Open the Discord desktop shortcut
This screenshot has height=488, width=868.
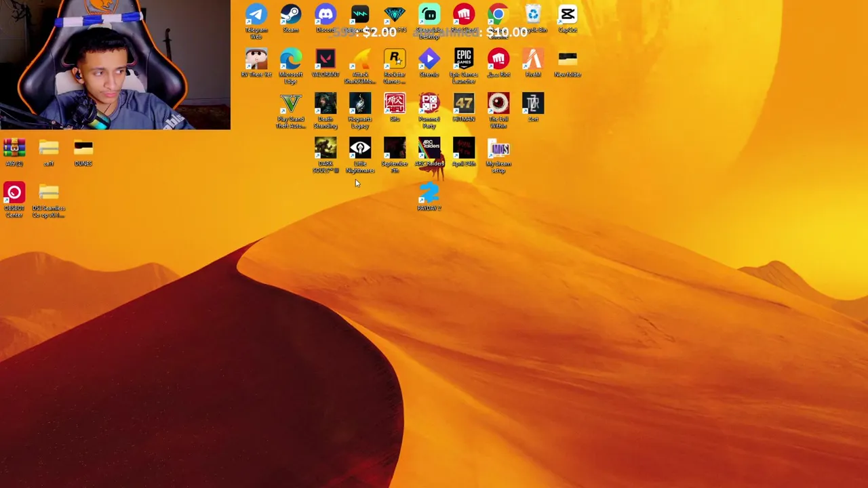point(325,18)
